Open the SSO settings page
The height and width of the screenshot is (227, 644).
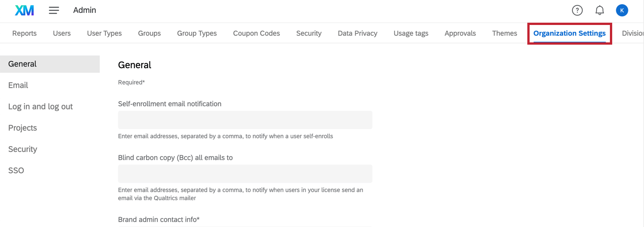pyautogui.click(x=16, y=170)
